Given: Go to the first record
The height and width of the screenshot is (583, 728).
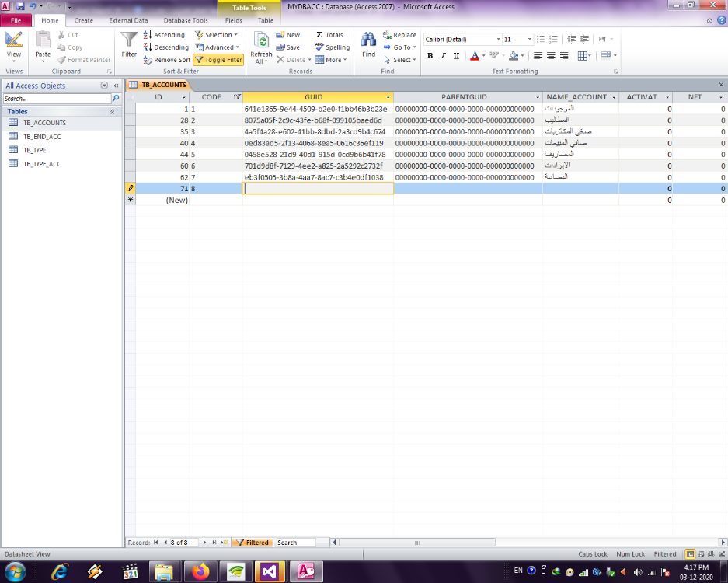Looking at the screenshot, I should pyautogui.click(x=156, y=542).
